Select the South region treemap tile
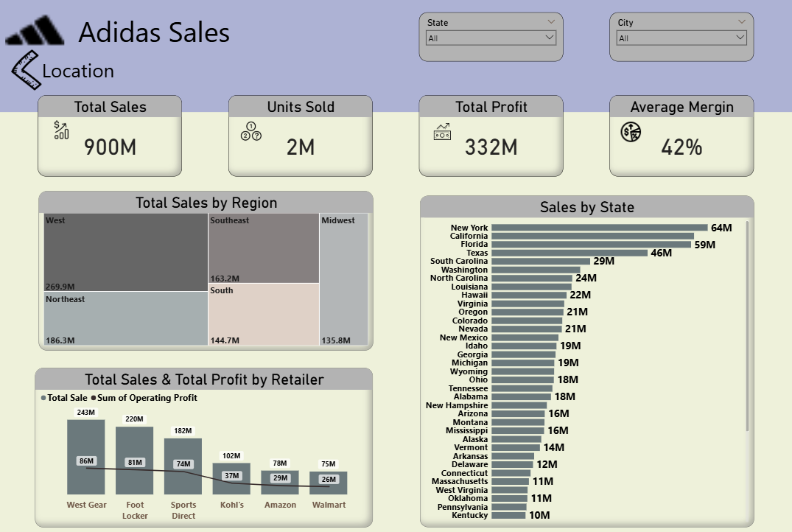792x532 pixels. (264, 315)
